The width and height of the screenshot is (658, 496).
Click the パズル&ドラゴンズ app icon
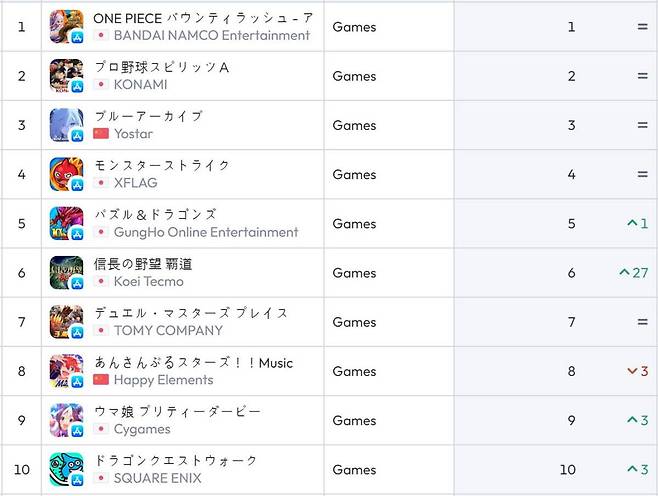point(66,223)
